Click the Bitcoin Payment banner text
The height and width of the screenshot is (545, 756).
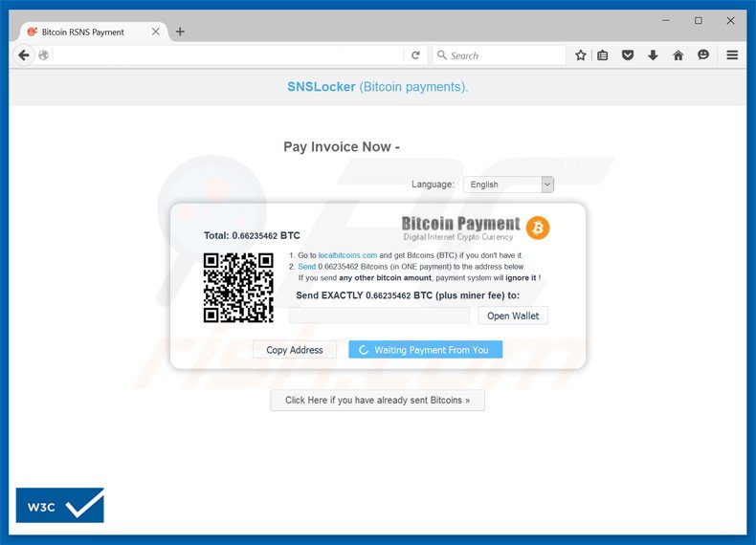(x=461, y=224)
